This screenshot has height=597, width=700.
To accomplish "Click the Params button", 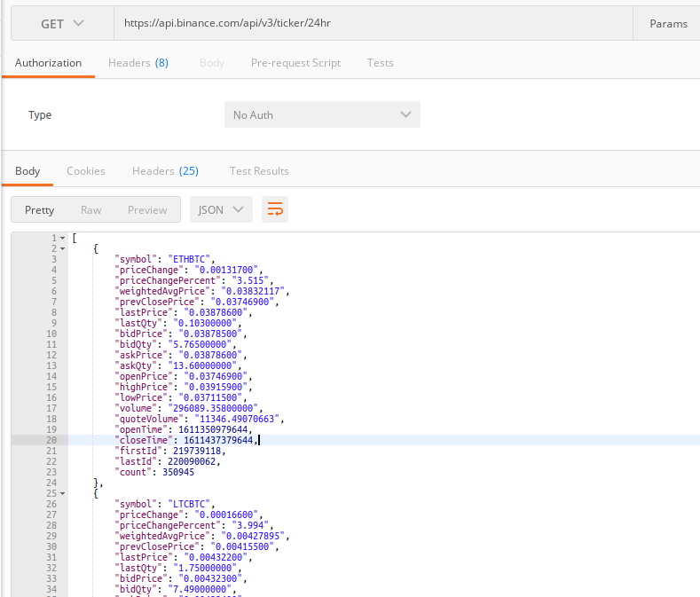I will (x=667, y=24).
